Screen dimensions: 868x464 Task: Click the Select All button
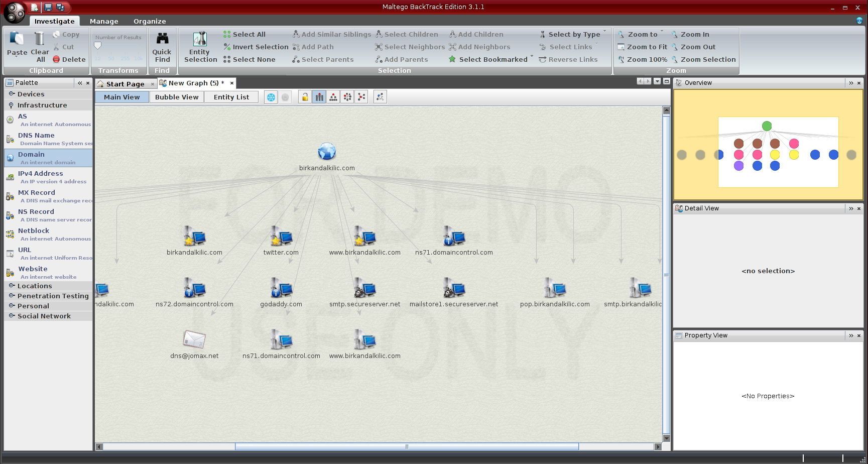[x=244, y=34]
